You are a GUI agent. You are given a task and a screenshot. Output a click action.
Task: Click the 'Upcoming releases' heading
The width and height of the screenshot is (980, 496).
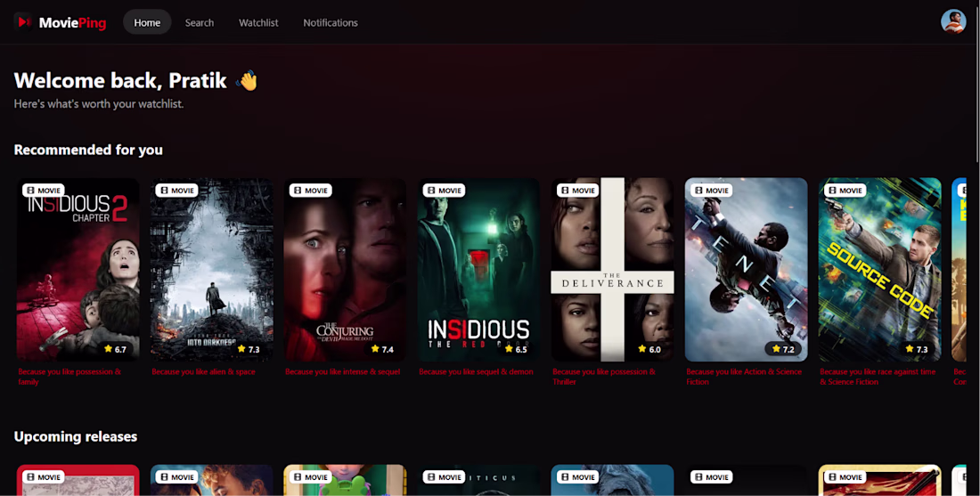[x=76, y=436]
